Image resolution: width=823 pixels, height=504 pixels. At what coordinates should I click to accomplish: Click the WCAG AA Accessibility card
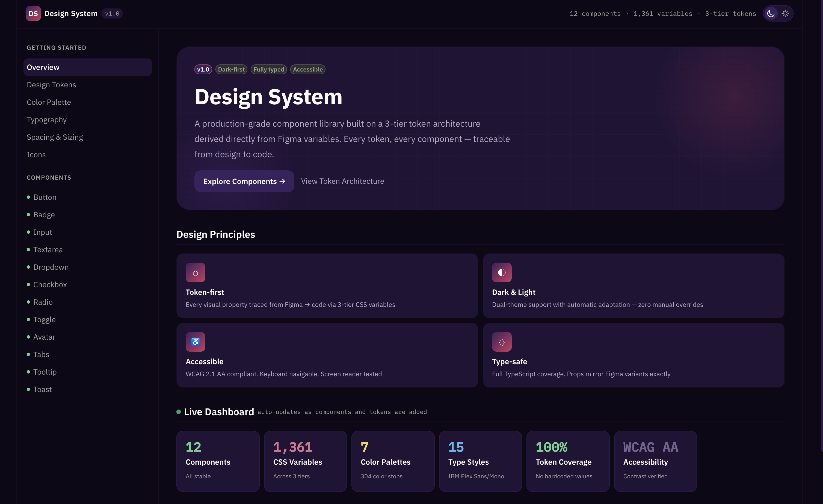(x=655, y=461)
